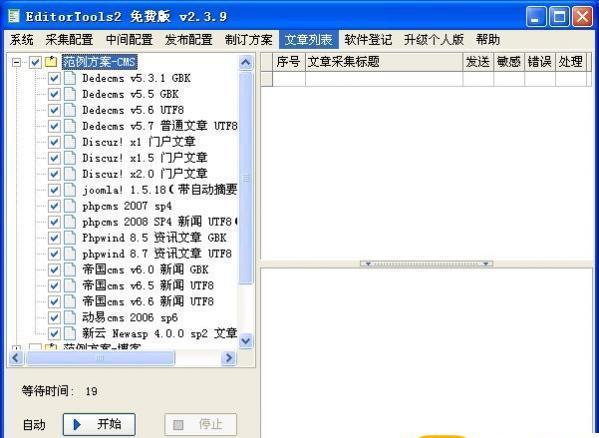This screenshot has width=599, height=438.
Task: Click tree vertical scrollbar up arrow
Action: click(246, 63)
